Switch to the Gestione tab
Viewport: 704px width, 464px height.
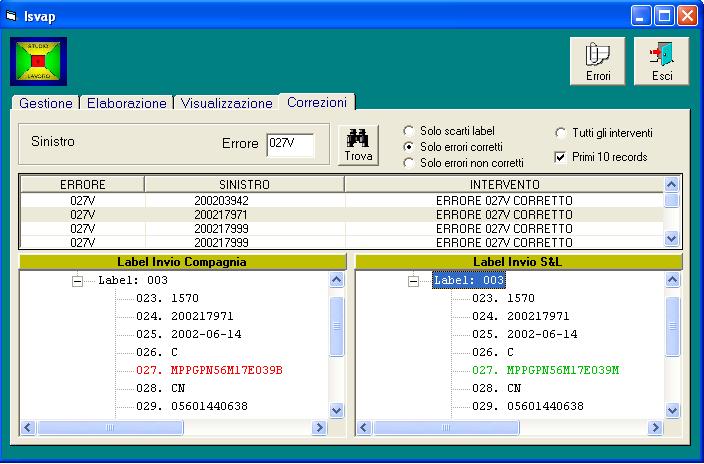pos(45,103)
